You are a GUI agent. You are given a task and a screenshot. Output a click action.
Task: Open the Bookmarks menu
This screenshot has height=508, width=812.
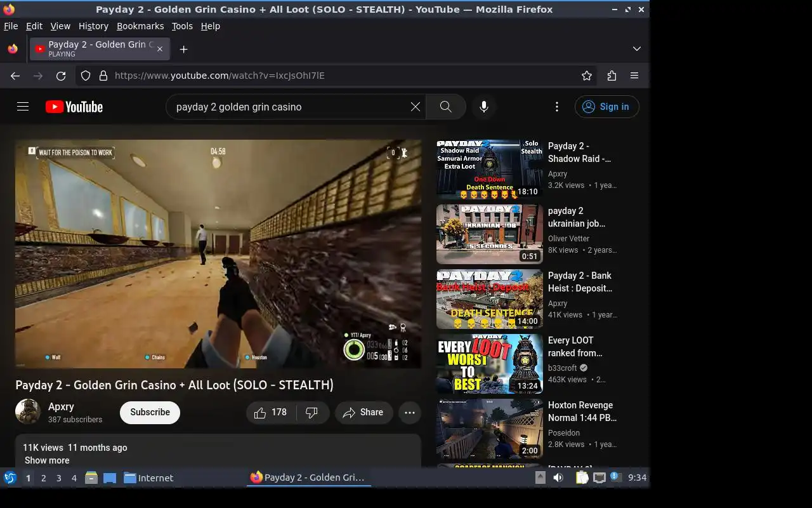[140, 26]
